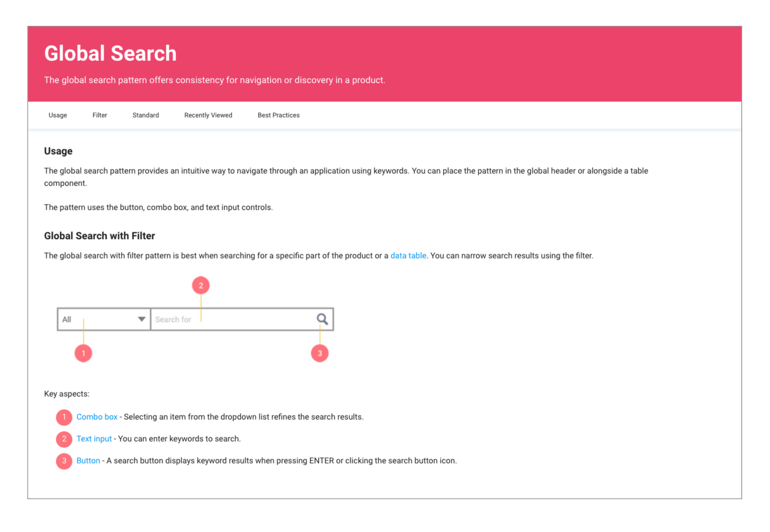Click the magnifying glass search icon
770x532 pixels.
(322, 319)
